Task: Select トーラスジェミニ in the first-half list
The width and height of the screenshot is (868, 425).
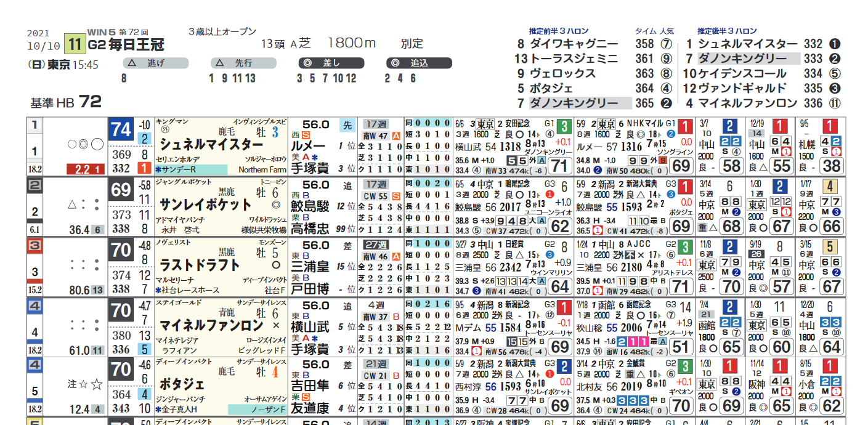Action: [574, 59]
